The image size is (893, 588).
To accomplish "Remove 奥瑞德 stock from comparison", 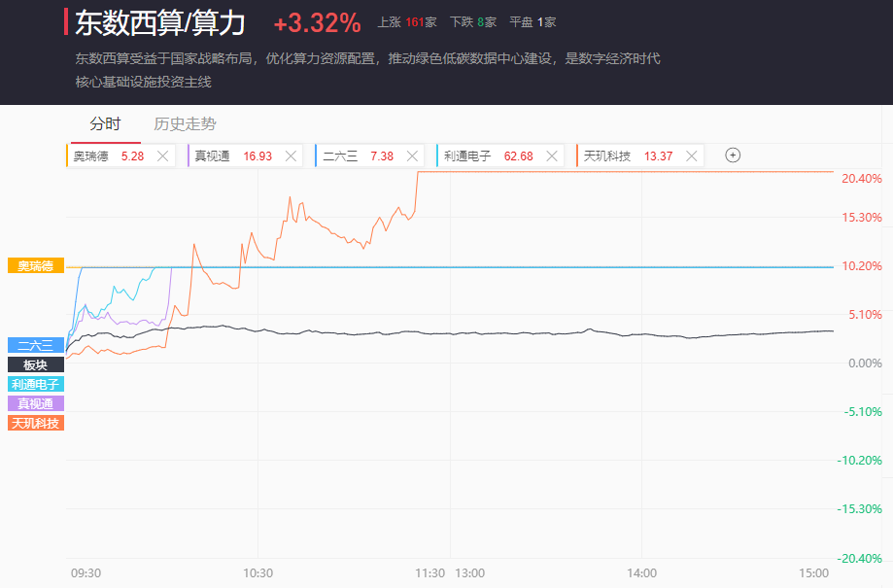I will click(163, 156).
